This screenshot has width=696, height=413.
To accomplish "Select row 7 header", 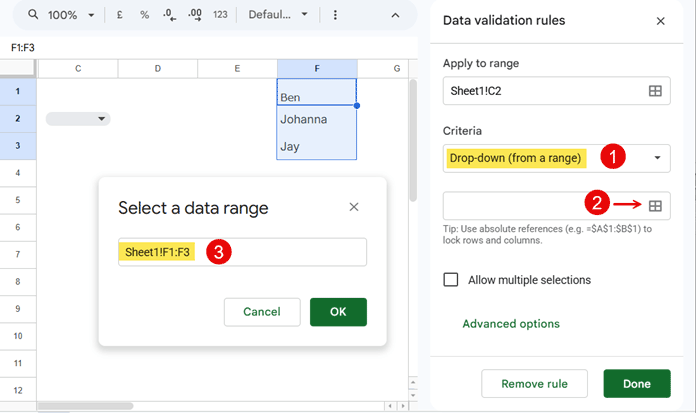I will pyautogui.click(x=18, y=254).
